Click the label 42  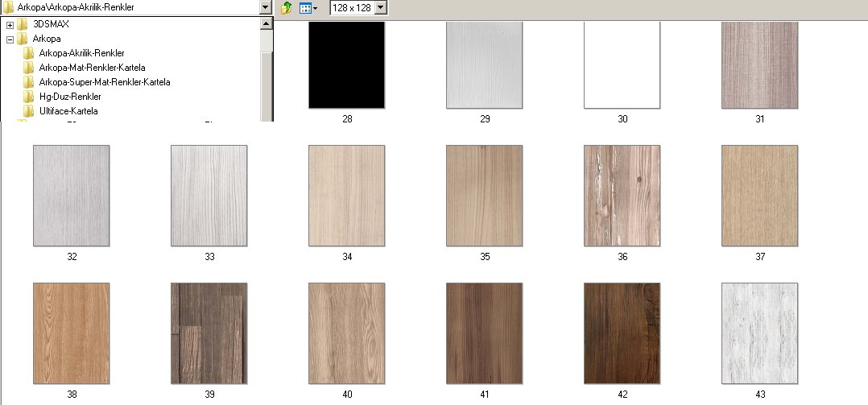point(622,395)
